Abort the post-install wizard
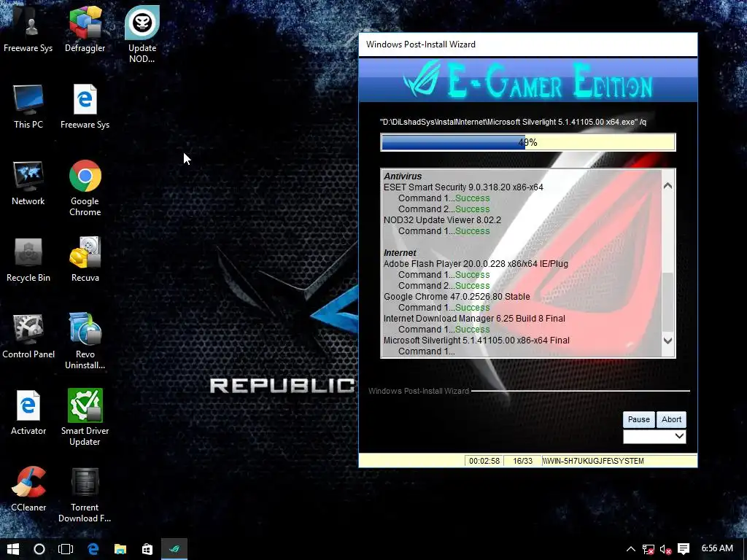 671,419
